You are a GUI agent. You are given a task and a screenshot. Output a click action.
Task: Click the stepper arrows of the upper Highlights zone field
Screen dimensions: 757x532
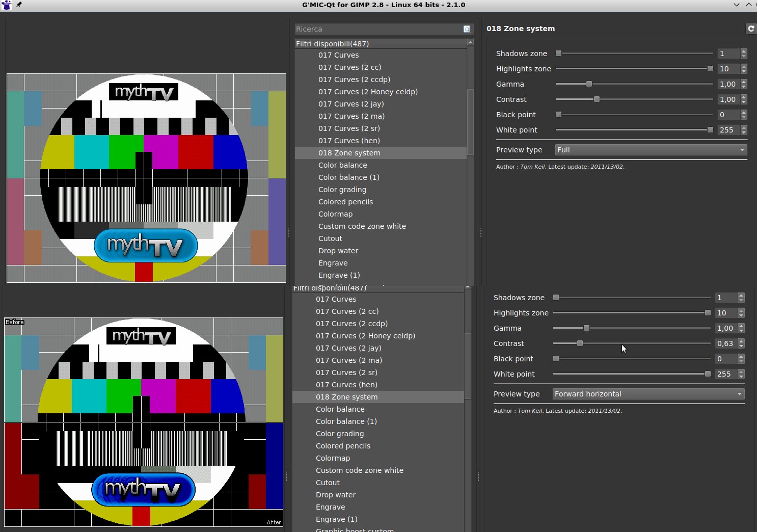[744, 69]
